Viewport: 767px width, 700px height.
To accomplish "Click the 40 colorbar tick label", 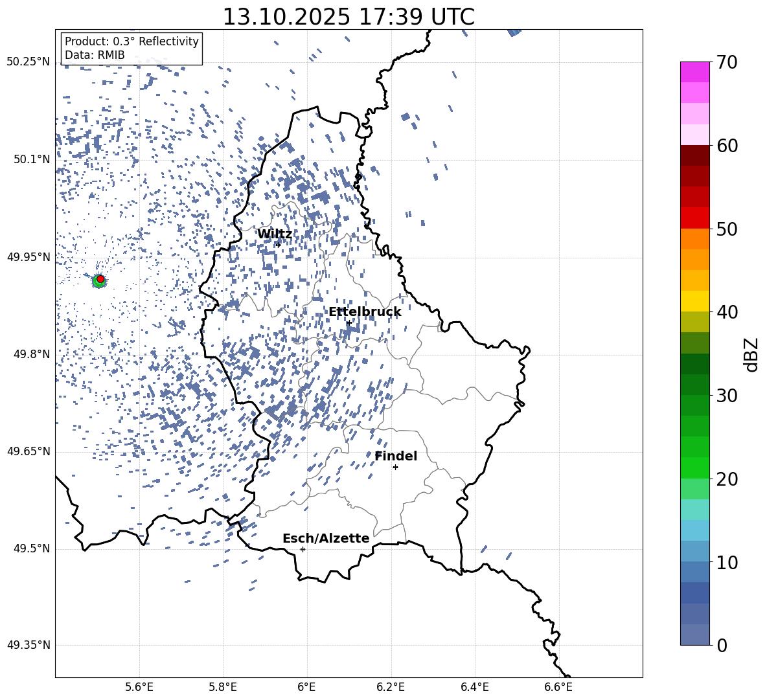I will tap(727, 312).
